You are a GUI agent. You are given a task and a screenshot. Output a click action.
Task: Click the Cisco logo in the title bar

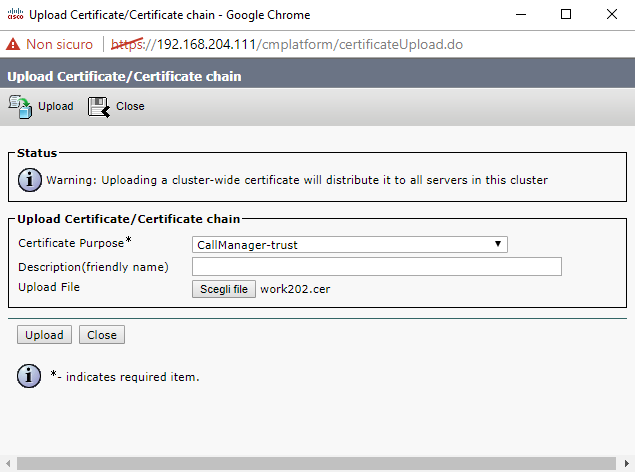coord(13,15)
